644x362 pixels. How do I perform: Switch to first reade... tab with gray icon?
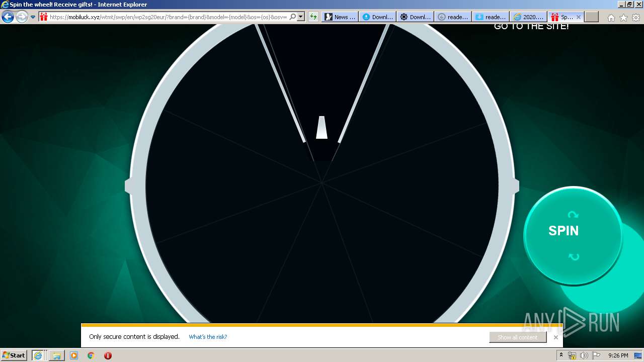[453, 17]
